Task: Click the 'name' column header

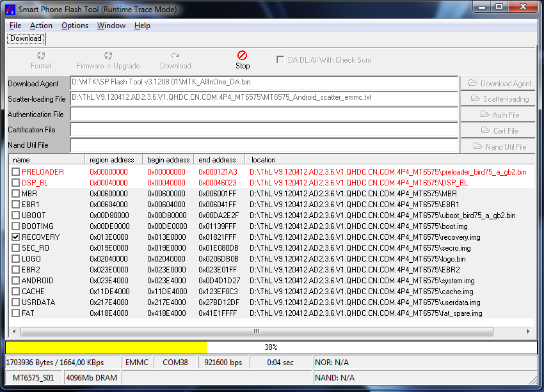Action: tap(47, 160)
